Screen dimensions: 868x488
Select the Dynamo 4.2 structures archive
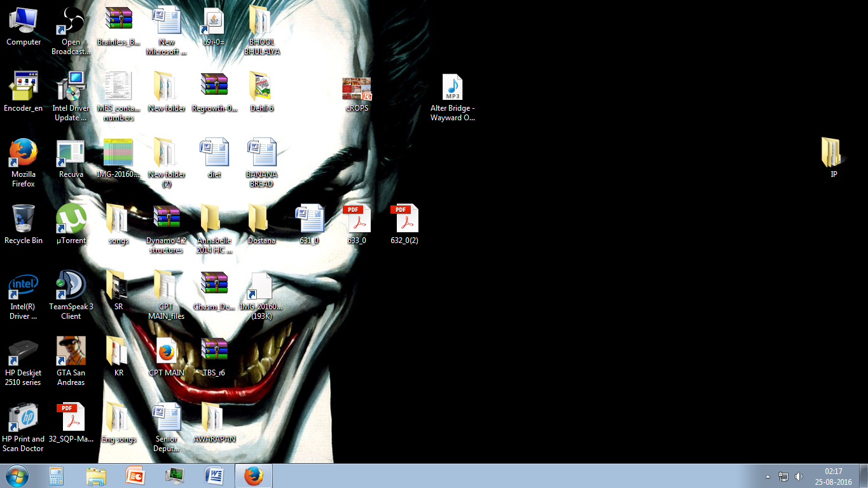pos(167,229)
